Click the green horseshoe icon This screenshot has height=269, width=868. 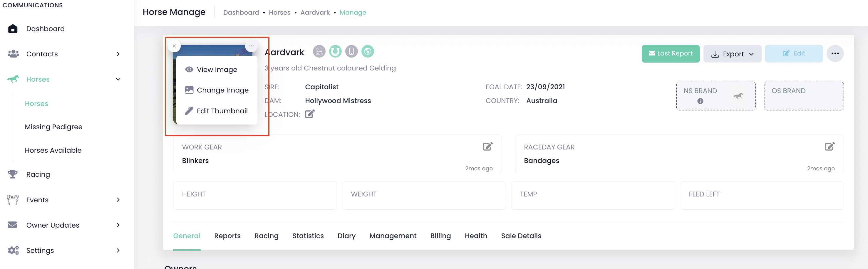point(335,51)
